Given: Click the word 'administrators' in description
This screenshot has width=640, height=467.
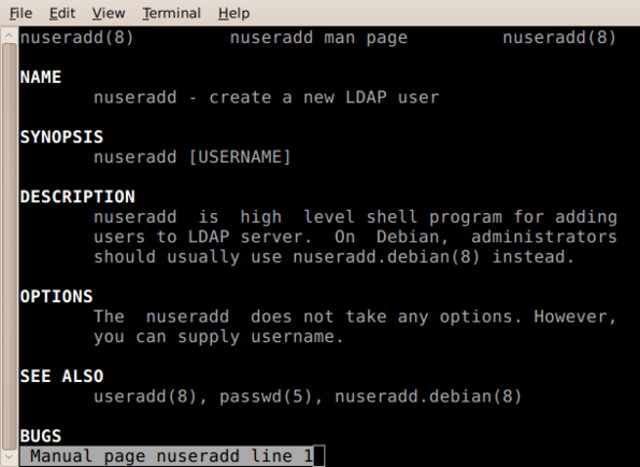Looking at the screenshot, I should pos(544,237).
